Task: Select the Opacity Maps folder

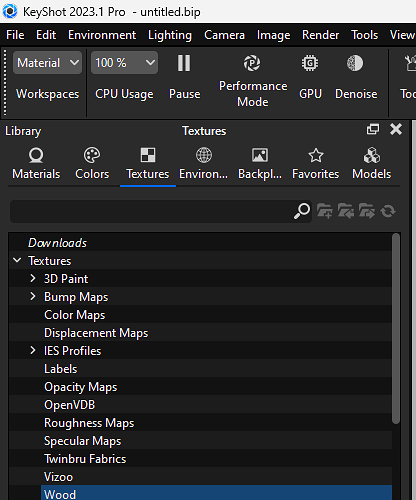Action: click(81, 387)
